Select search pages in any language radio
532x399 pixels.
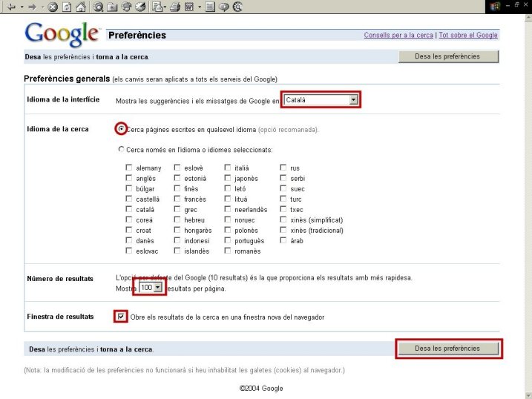coord(121,129)
